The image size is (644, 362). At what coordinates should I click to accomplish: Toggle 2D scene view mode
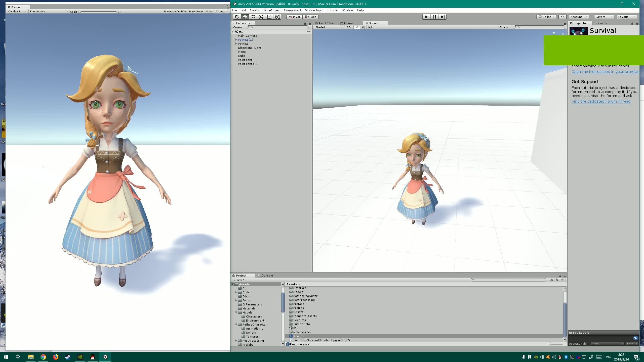tap(349, 27)
